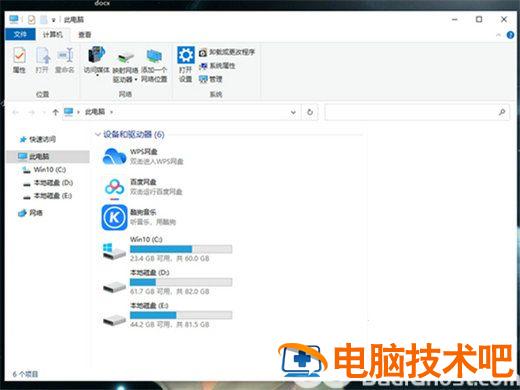Open address bar history dropdown
The height and width of the screenshot is (390, 520).
(x=293, y=112)
